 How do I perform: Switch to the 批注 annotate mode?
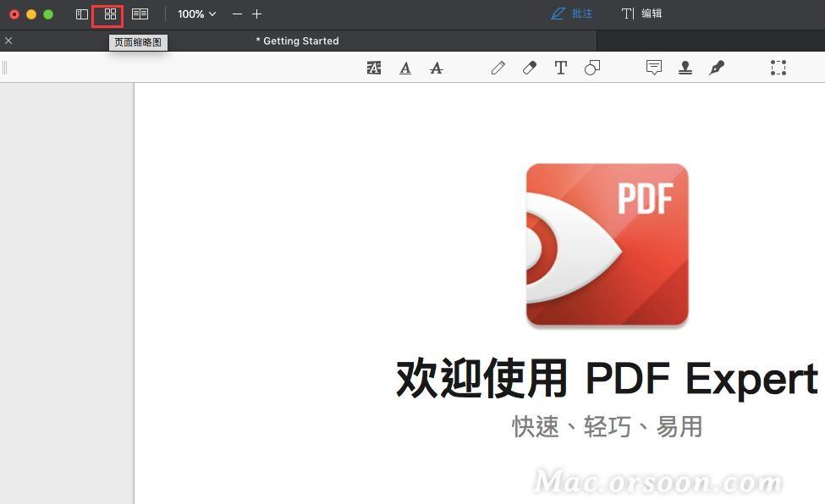point(571,14)
